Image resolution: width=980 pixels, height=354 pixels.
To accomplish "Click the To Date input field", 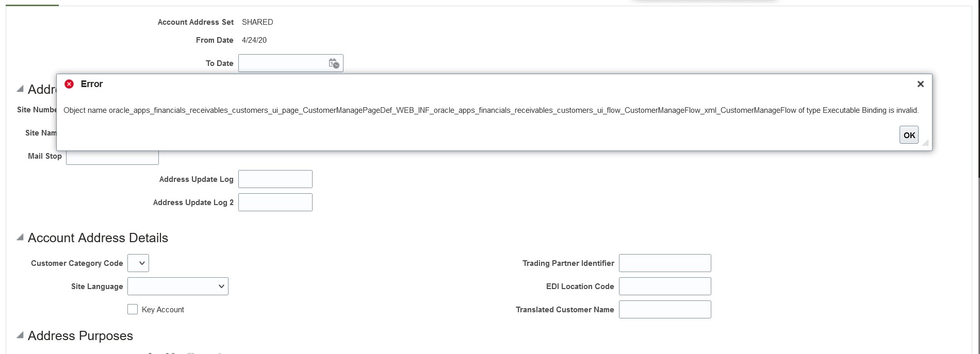I will [x=283, y=63].
